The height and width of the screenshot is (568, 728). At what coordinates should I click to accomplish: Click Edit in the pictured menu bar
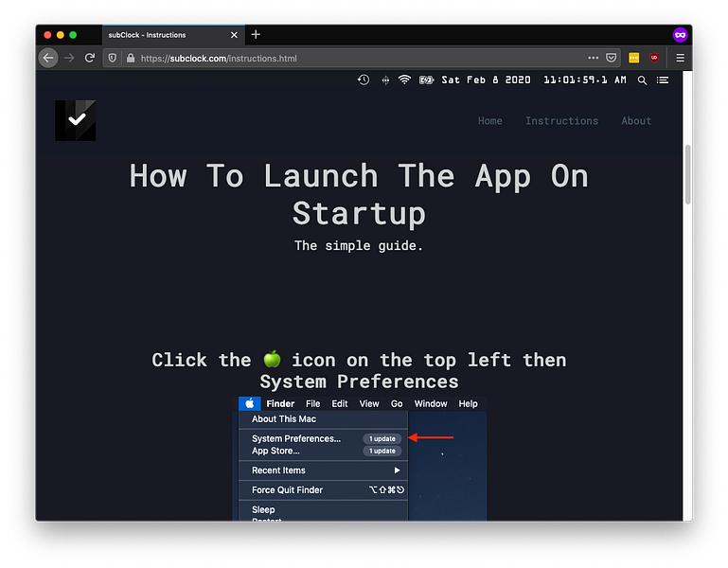340,403
